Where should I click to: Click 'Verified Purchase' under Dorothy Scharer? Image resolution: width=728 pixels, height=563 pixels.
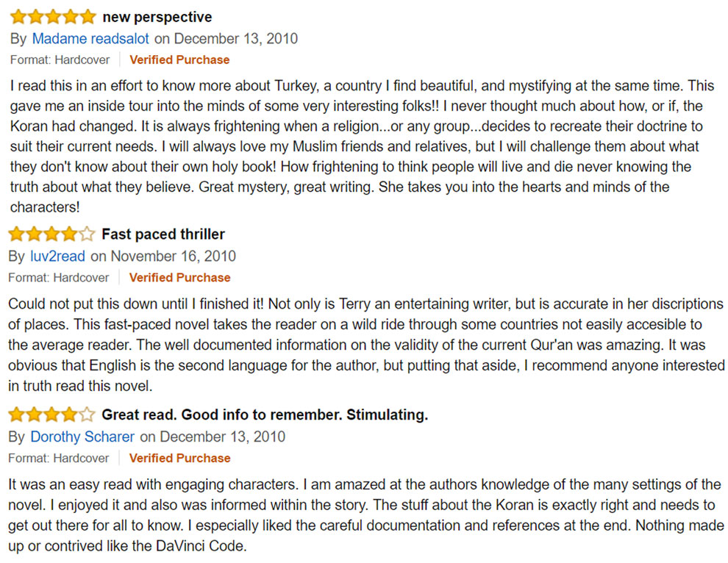point(179,458)
